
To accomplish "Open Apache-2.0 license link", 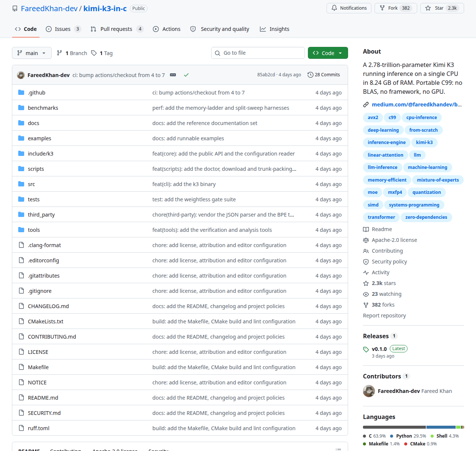I will coord(390,240).
